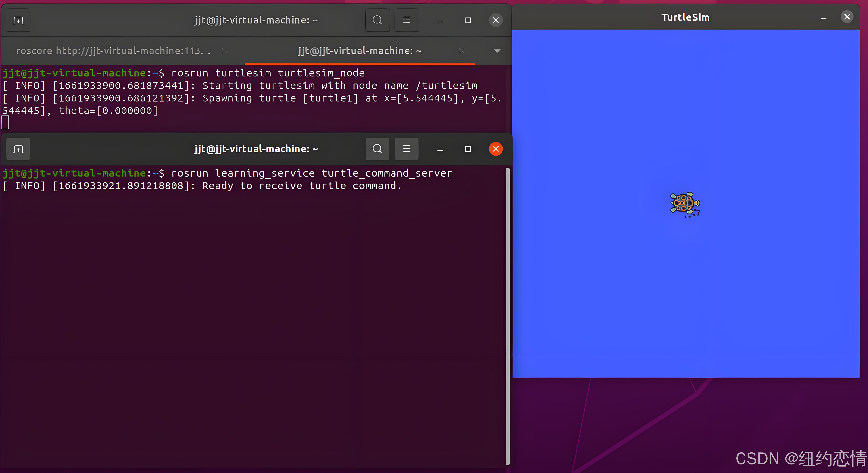Viewport: 868px width, 473px height.
Task: Close the TurtleSim window
Action: point(847,17)
